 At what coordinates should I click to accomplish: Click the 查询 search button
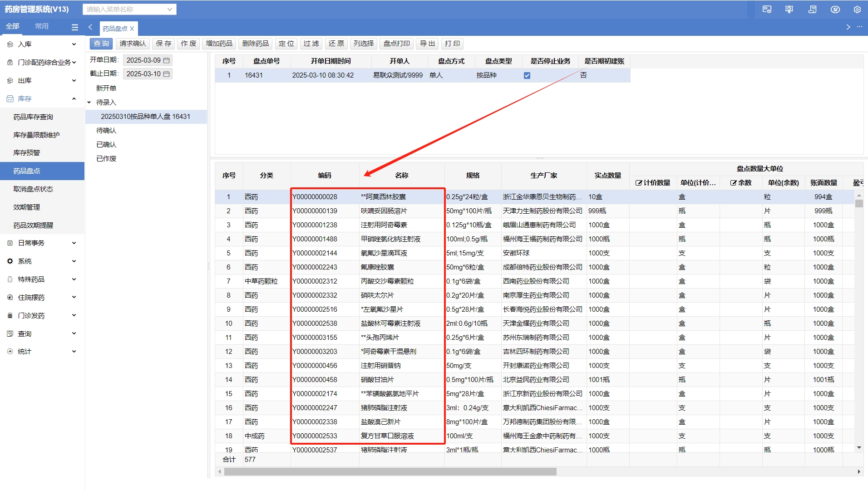(x=101, y=44)
